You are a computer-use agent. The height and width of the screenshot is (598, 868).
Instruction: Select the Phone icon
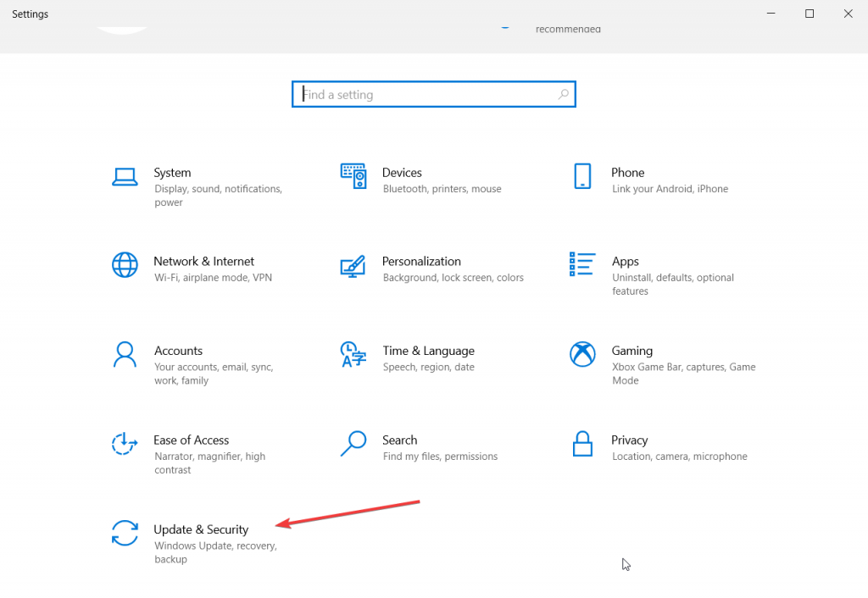(x=582, y=176)
